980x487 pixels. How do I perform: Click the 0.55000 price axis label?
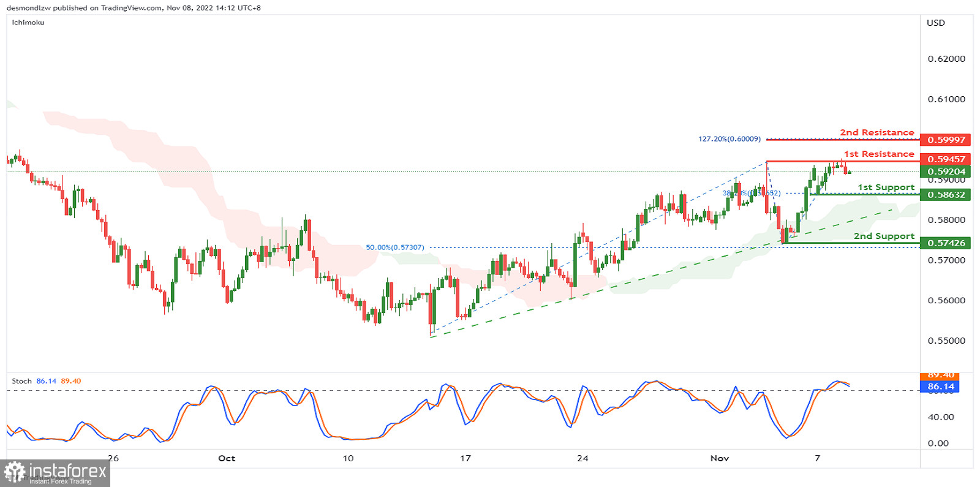(946, 341)
